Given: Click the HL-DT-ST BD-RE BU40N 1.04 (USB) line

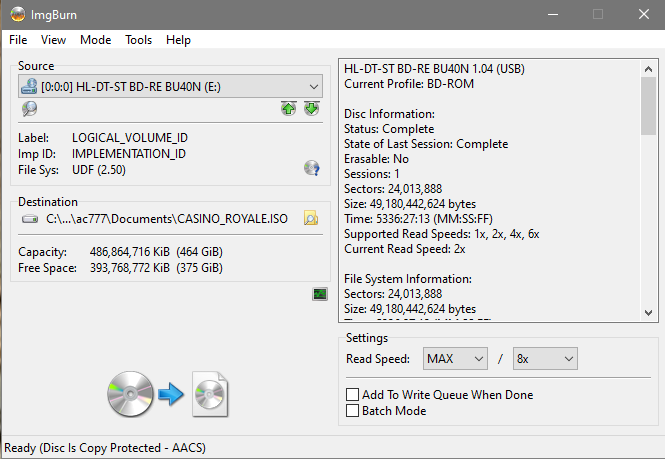Looking at the screenshot, I should pos(434,69).
